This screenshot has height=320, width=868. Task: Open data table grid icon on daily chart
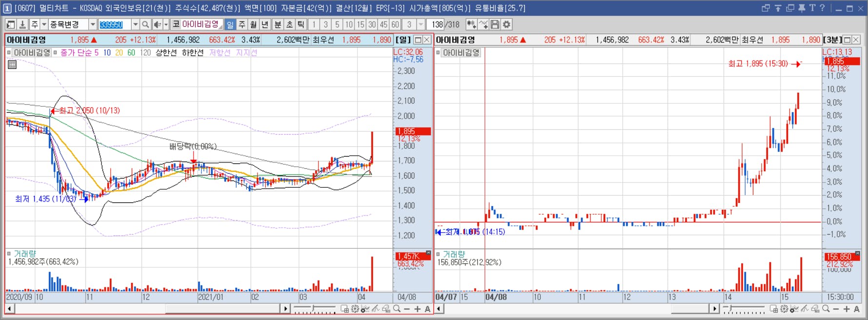click(x=12, y=64)
